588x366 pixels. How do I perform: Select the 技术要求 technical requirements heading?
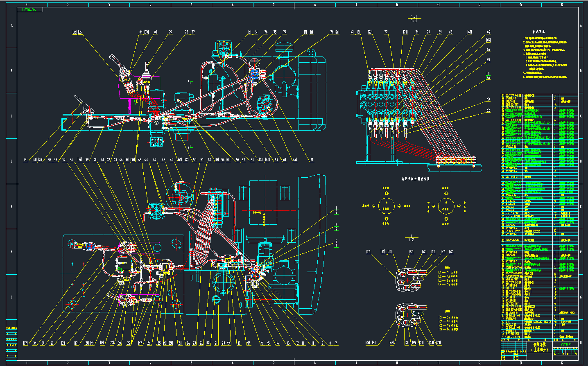click(538, 32)
